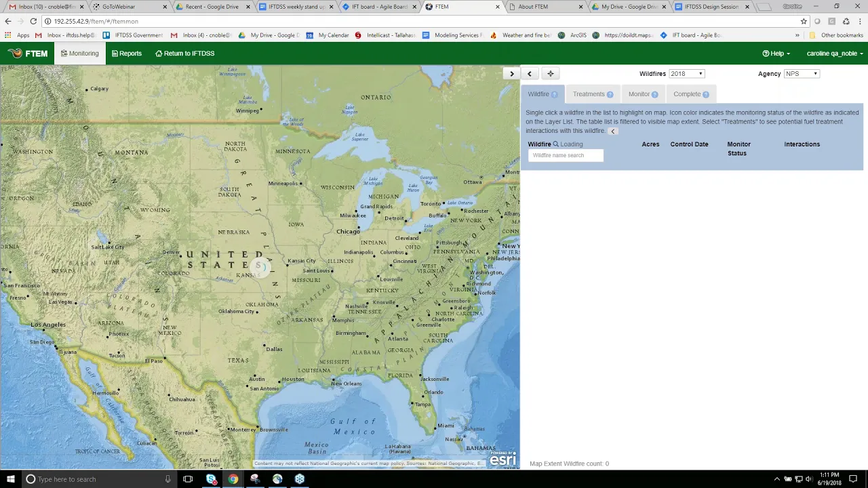Click the taskbar search box
The image size is (868, 488).
[101, 479]
